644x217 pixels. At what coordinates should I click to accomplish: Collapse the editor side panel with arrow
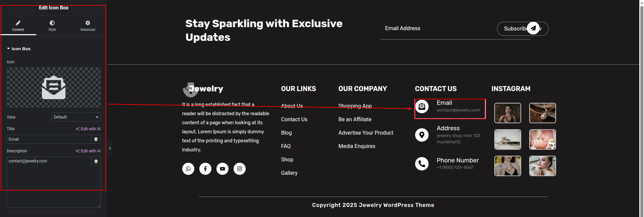pyautogui.click(x=110, y=148)
